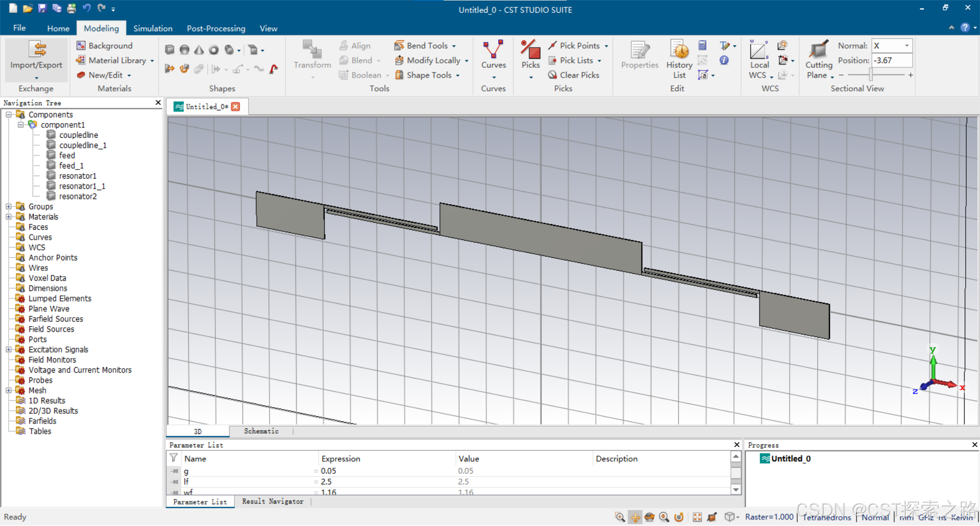Screen dimensions: 980x526
Task: Open the Picks tool
Action: 531,59
